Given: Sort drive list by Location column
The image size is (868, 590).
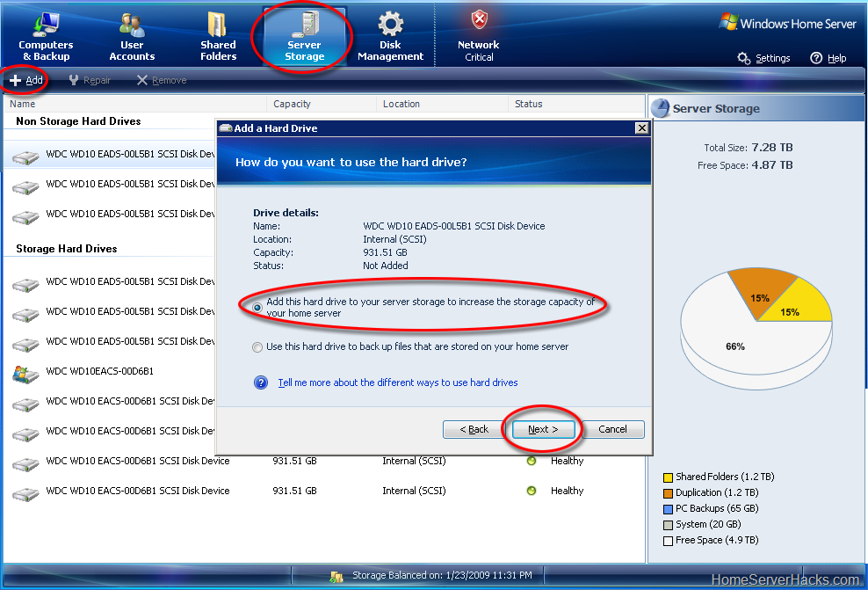Looking at the screenshot, I should [442, 104].
